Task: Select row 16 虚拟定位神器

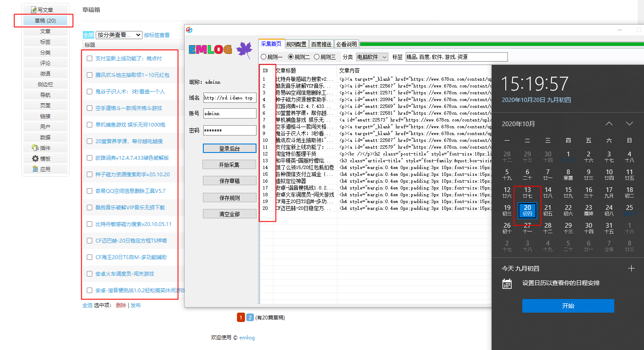Action: pyautogui.click(x=376, y=181)
